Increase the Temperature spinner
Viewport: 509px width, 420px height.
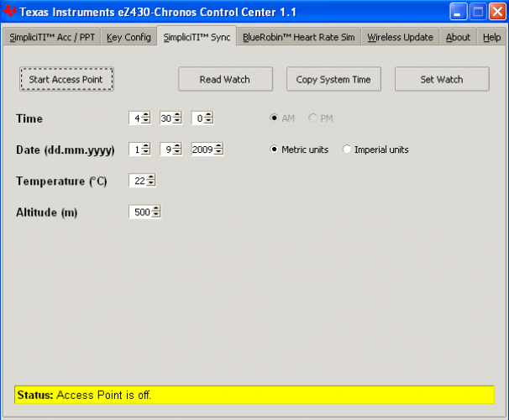tap(151, 177)
